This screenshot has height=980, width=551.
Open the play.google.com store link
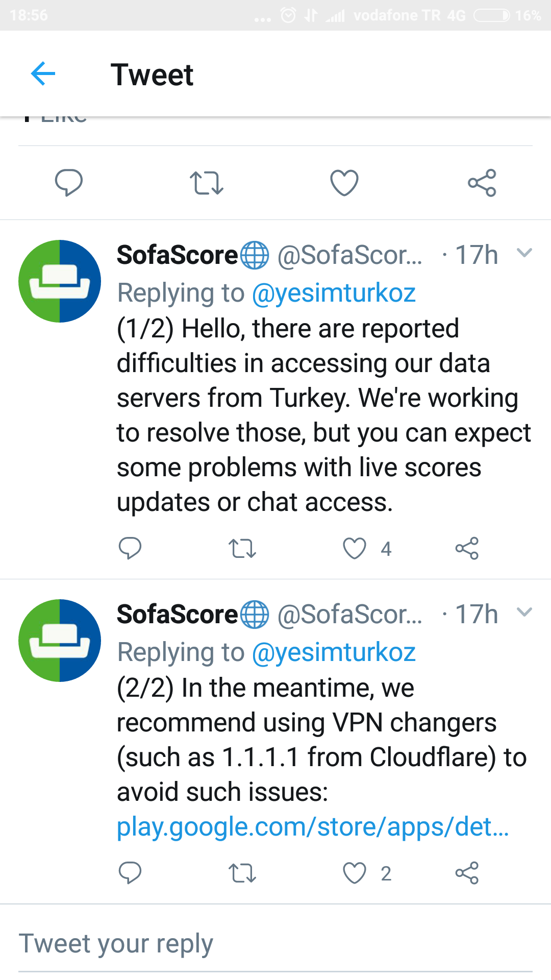tap(312, 827)
